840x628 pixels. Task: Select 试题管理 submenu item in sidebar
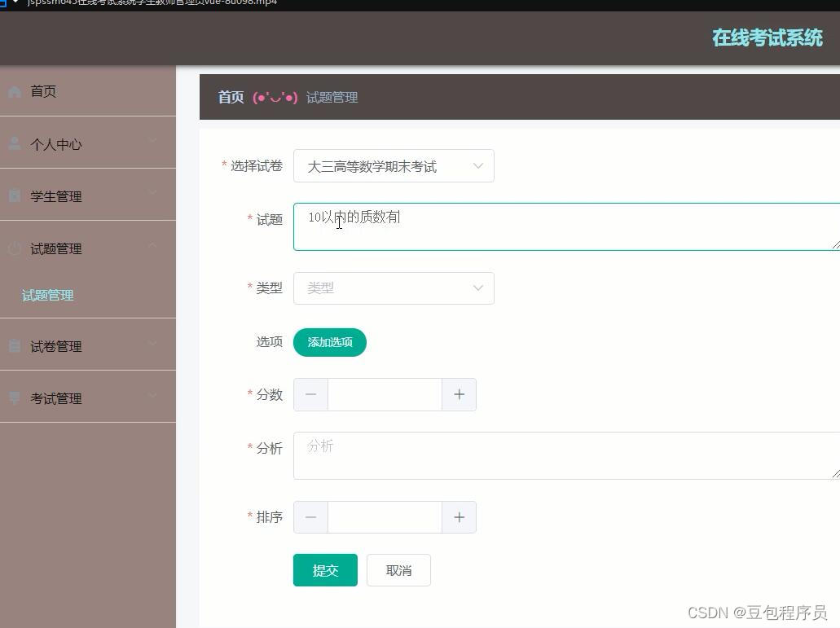pos(47,295)
